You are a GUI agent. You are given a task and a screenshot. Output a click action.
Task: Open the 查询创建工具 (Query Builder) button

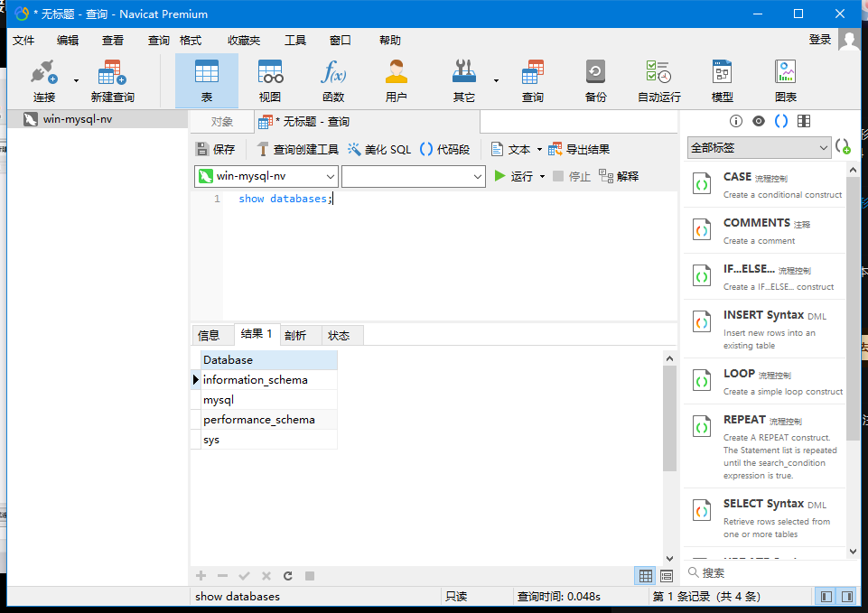(x=298, y=149)
